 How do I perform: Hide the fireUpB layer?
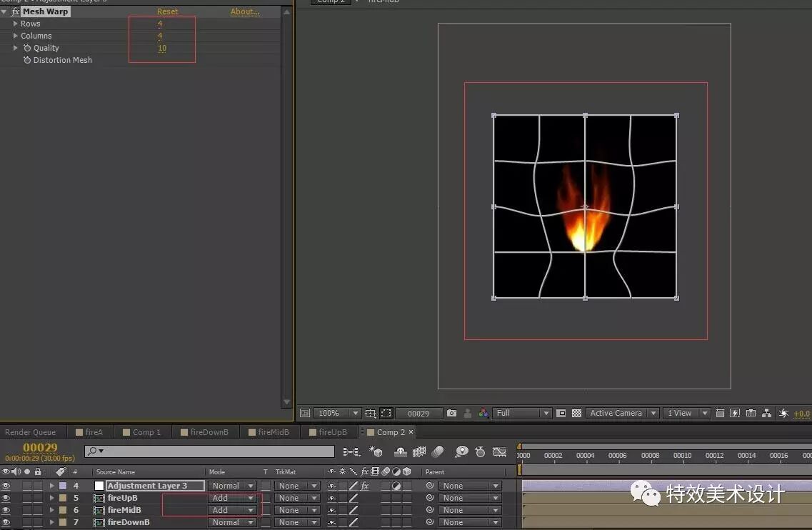(6, 498)
